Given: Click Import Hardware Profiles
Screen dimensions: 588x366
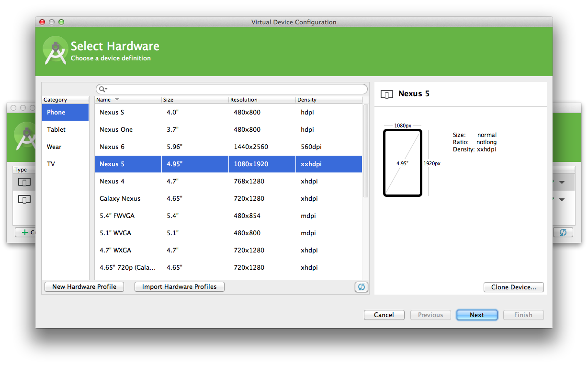Looking at the screenshot, I should coord(179,286).
